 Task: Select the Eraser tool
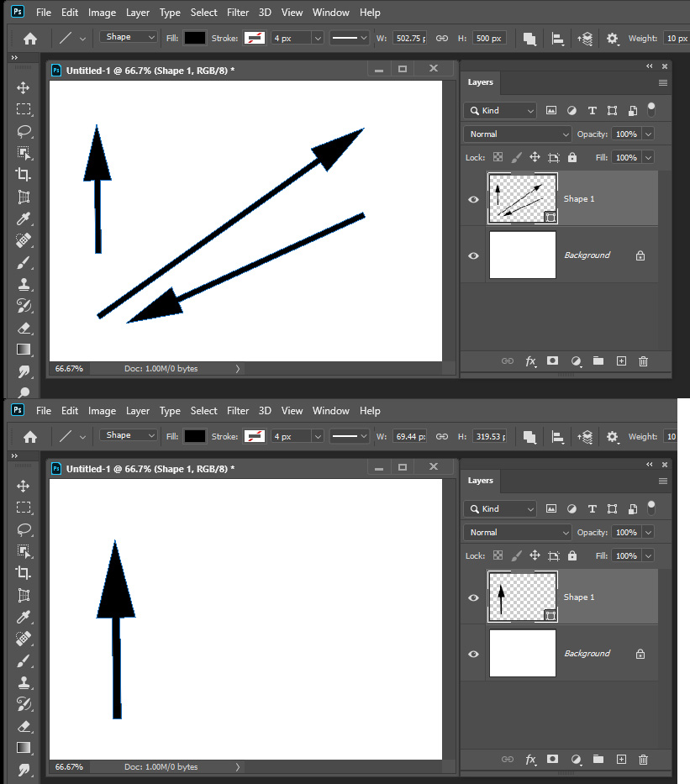pos(23,328)
